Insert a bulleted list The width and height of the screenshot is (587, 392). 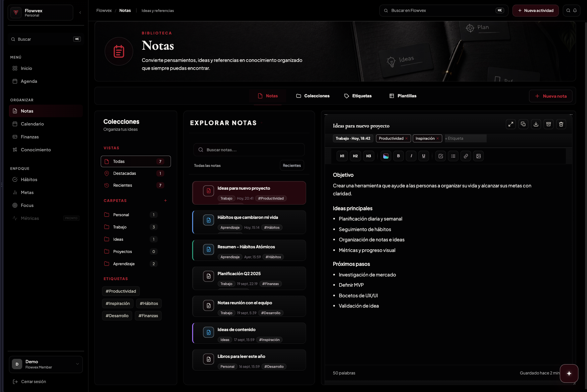(453, 156)
